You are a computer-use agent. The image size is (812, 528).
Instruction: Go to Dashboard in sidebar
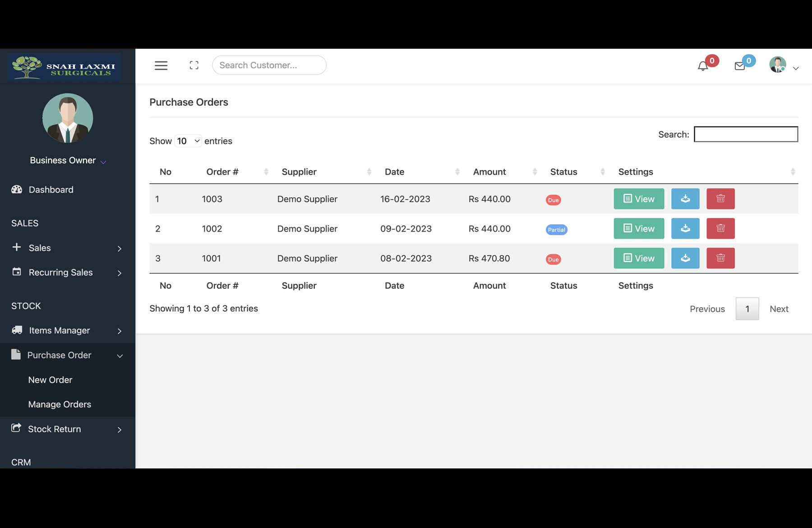click(51, 190)
